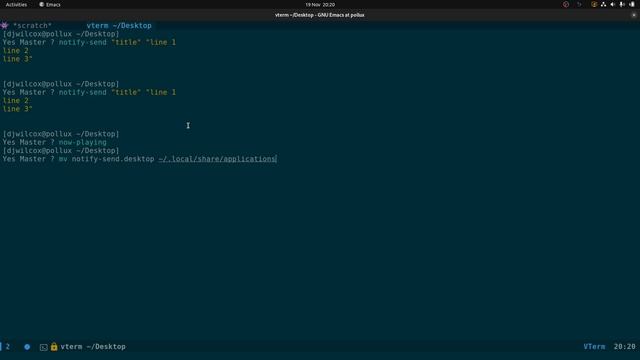Click the microphone tray icon
This screenshot has width=640, height=360.
(x=622, y=4)
